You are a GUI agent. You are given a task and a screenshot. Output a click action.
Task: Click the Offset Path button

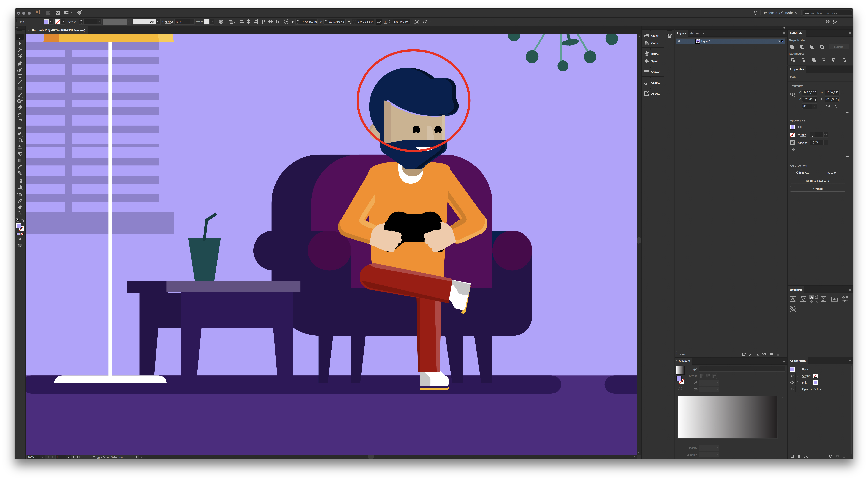coord(803,173)
